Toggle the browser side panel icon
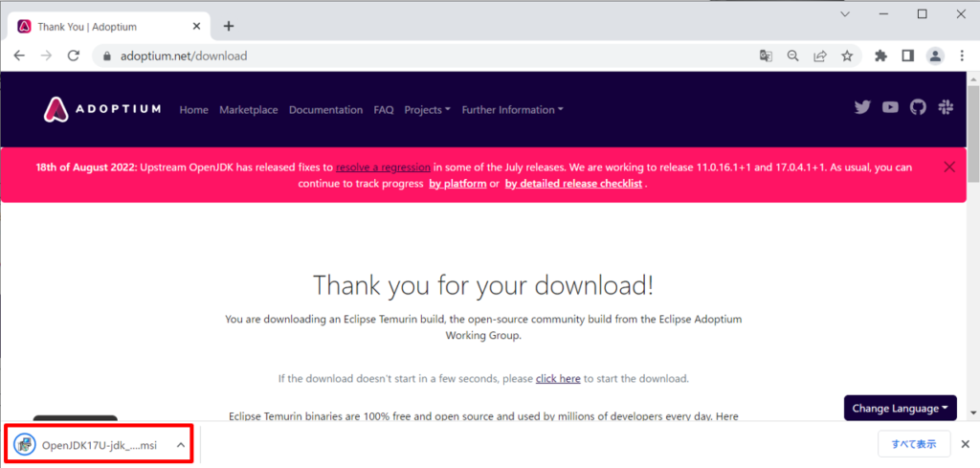The height and width of the screenshot is (468, 980). click(x=907, y=56)
